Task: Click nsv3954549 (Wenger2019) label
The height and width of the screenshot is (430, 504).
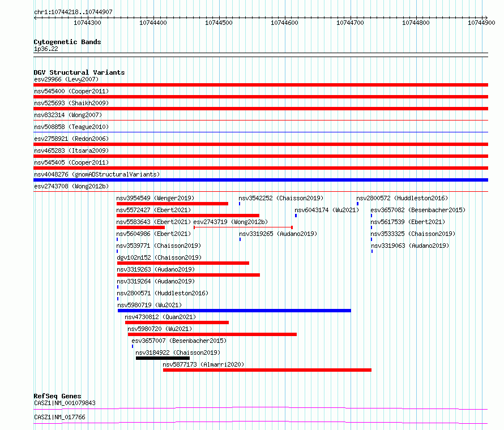Action: (155, 198)
